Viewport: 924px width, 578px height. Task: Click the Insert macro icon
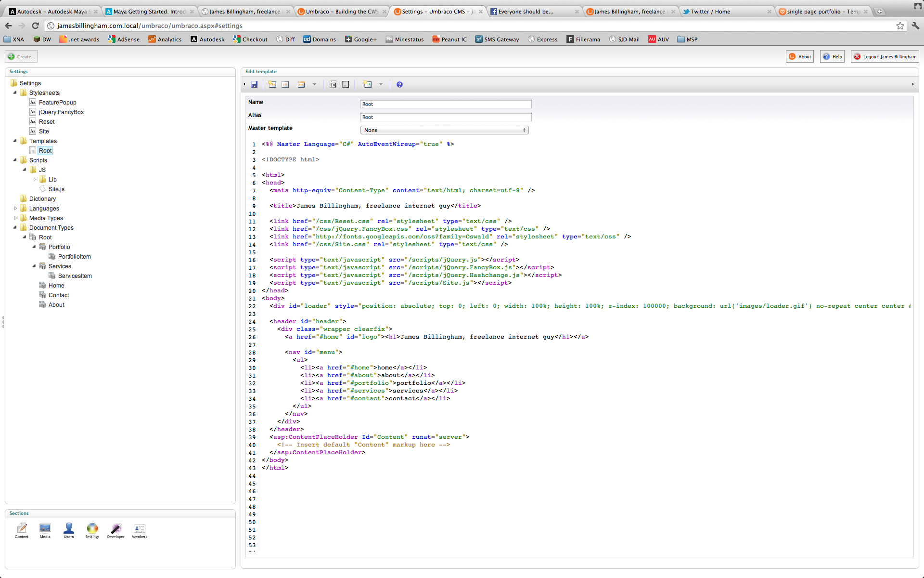[x=301, y=84]
